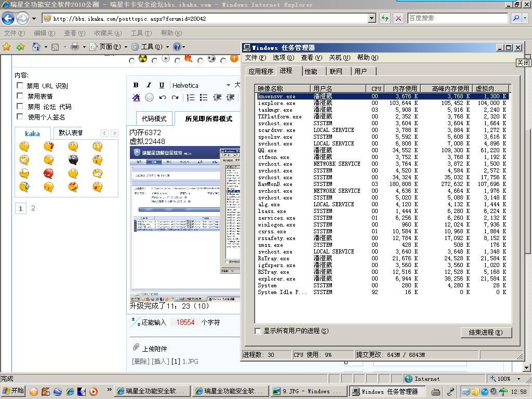Check the 使用个人签名 option
Screen dimensions: 532x399
pos(20,117)
